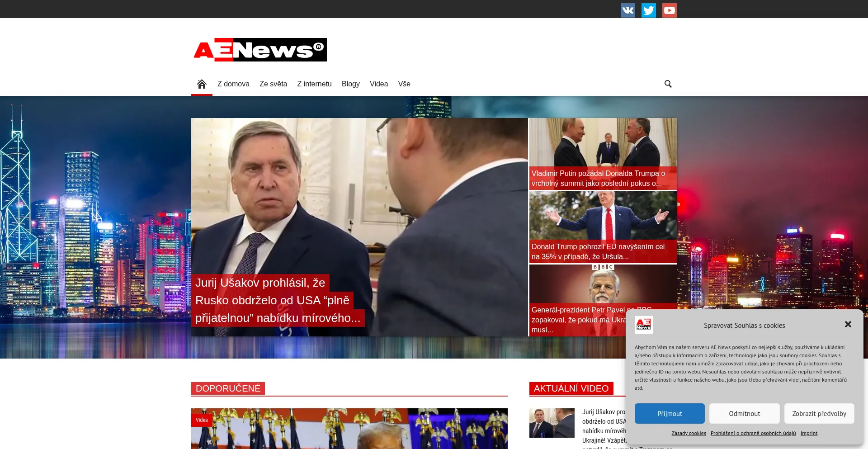868x449 pixels.
Task: Go to the Ze světa section
Action: pos(273,84)
